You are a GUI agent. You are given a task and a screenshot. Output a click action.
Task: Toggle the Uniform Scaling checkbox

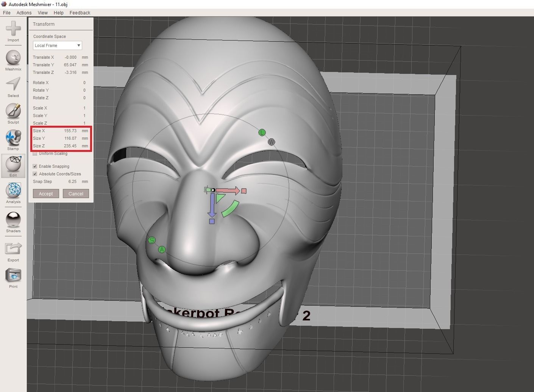[x=35, y=153]
